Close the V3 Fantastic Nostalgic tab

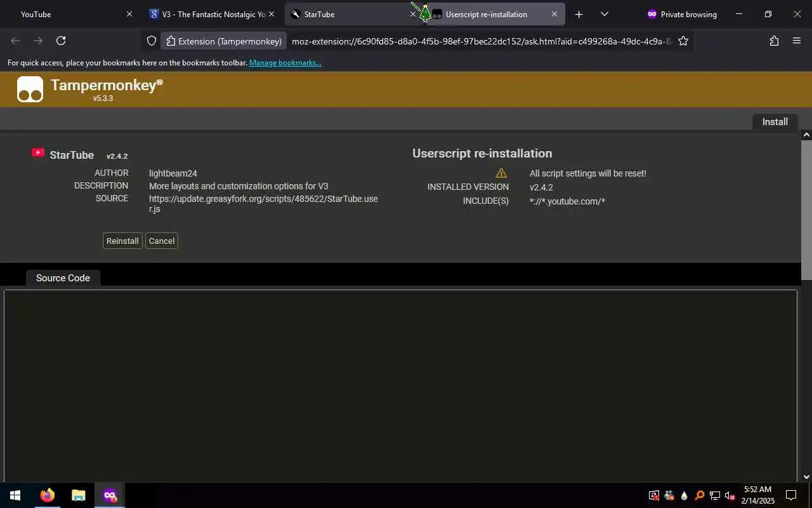272,14
